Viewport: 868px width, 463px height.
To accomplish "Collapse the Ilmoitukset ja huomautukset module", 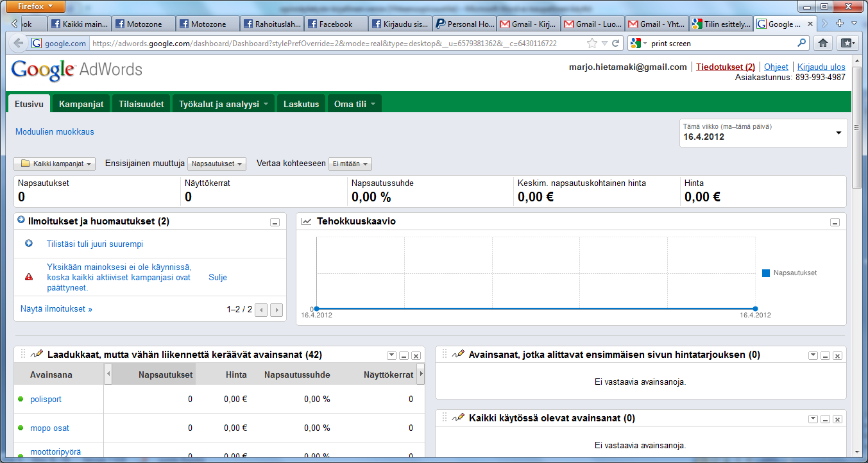I will tap(275, 223).
